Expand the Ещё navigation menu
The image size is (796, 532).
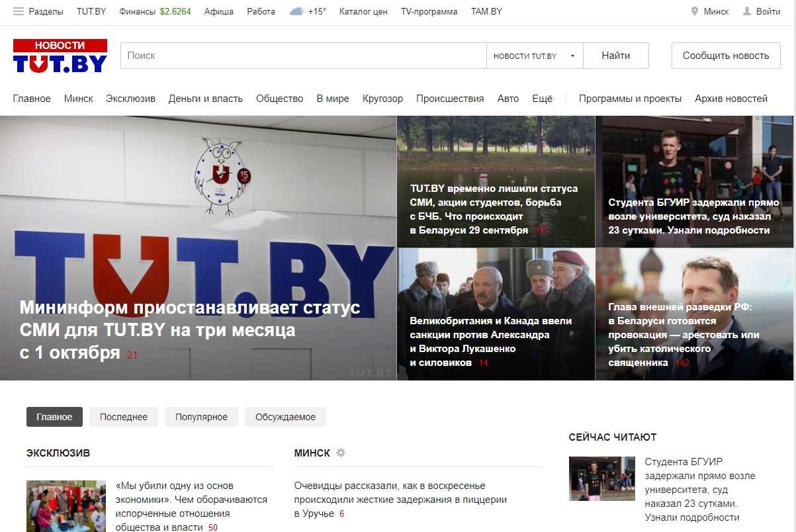(542, 99)
